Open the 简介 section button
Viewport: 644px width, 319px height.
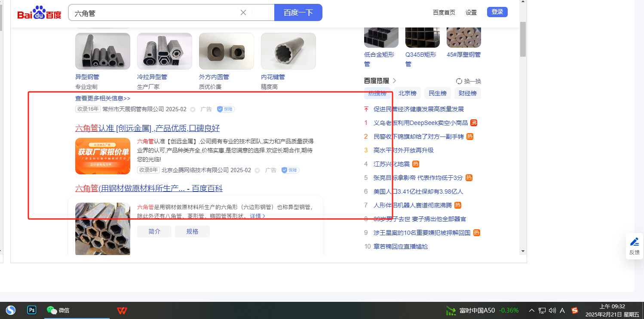[154, 231]
